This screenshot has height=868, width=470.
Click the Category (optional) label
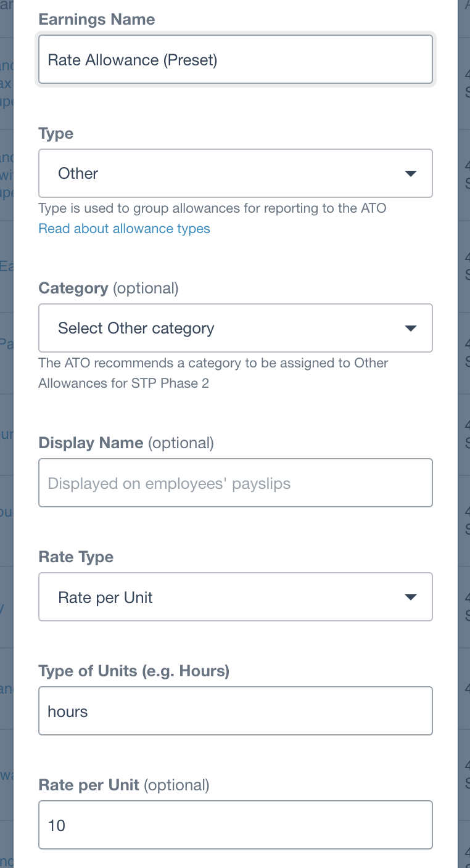(108, 289)
